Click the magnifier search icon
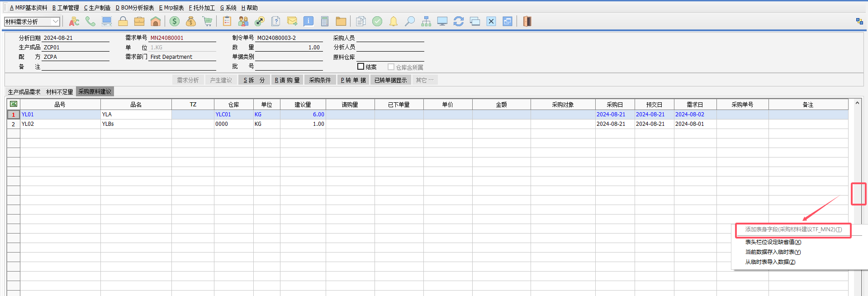This screenshot has width=868, height=296. [410, 21]
